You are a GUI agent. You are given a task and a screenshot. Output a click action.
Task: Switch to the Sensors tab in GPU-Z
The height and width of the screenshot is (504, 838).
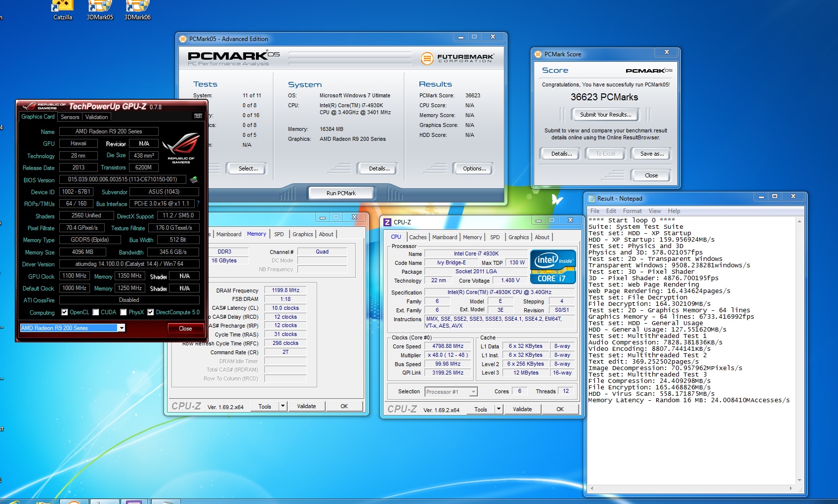point(70,117)
